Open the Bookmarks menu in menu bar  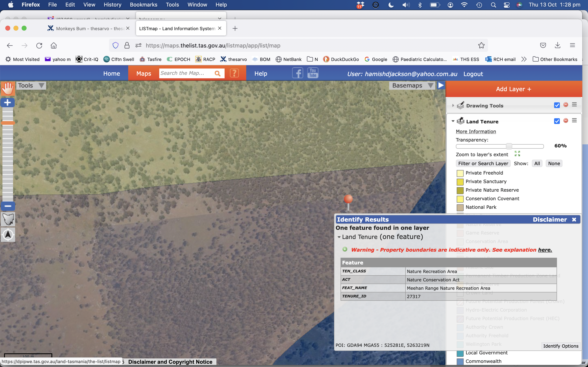[x=143, y=5]
